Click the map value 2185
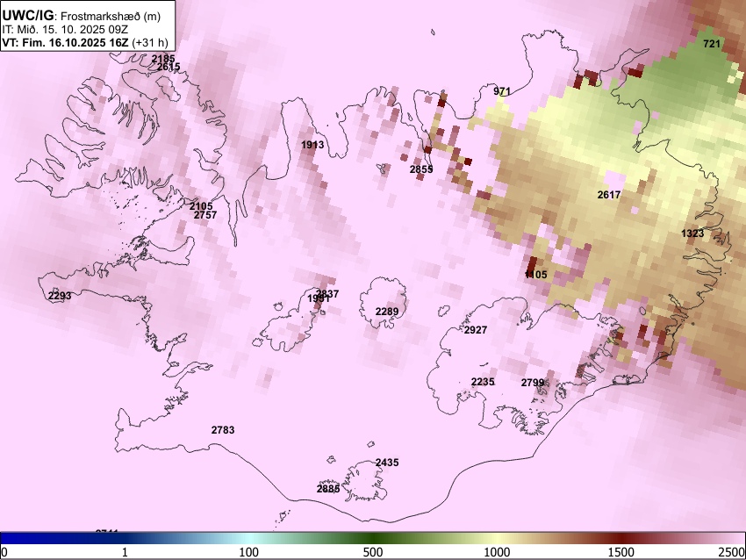The height and width of the screenshot is (560, 746). 163,59
